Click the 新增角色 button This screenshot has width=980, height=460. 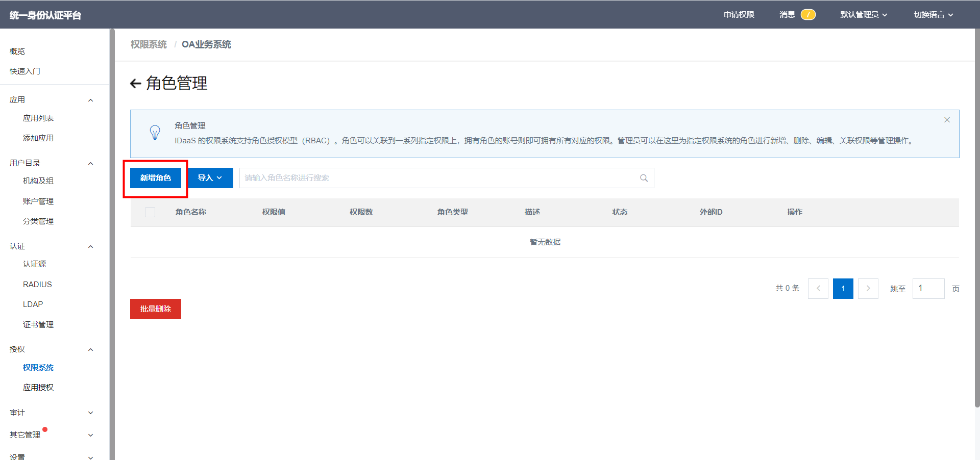click(x=156, y=178)
